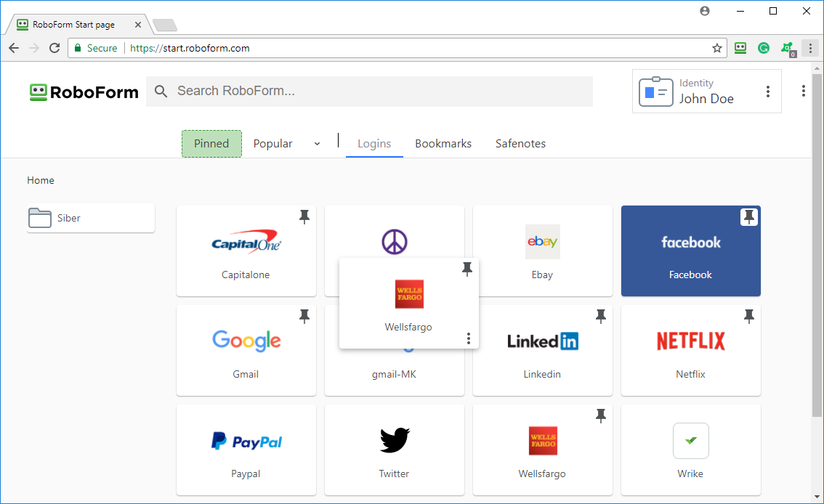Open the Netflix login card

click(x=690, y=350)
